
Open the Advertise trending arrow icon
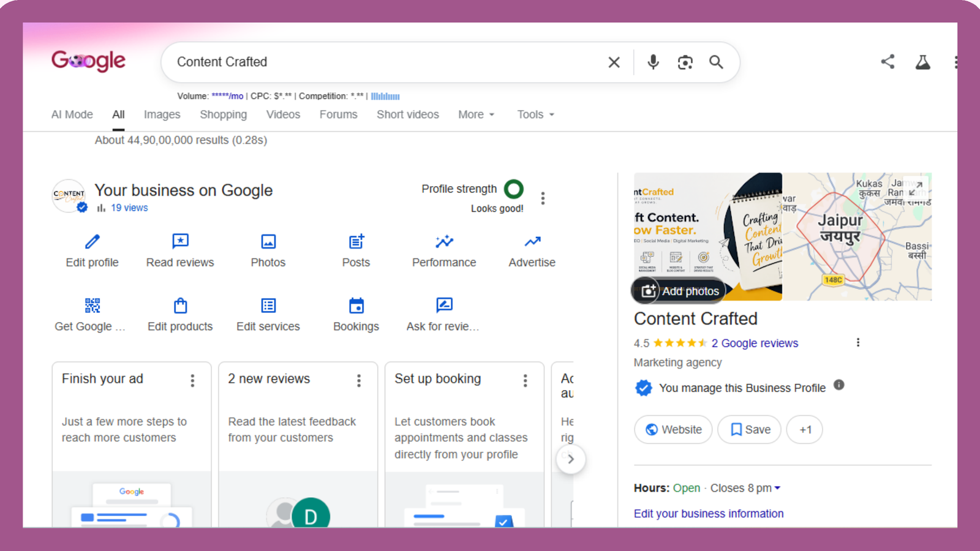coord(532,241)
